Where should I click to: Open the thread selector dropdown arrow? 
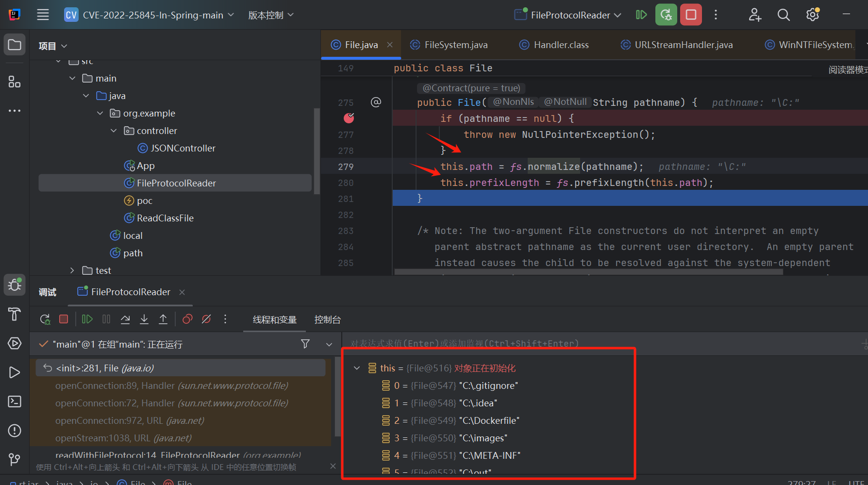tap(329, 344)
